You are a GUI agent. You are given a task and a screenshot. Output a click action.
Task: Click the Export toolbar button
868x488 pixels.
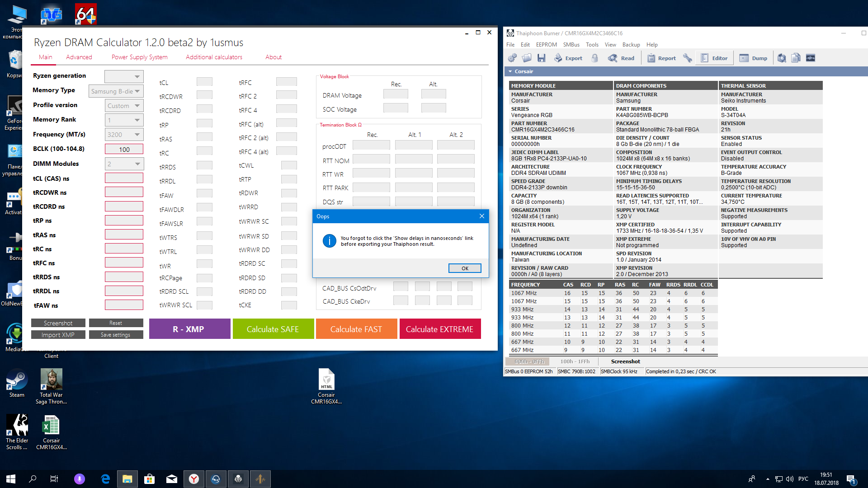(x=568, y=58)
